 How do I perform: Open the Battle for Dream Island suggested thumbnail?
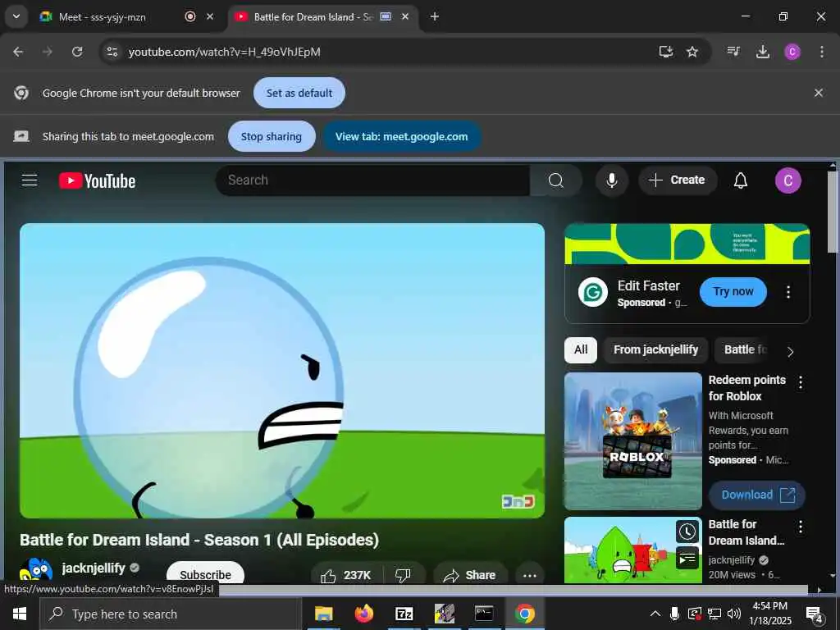pyautogui.click(x=633, y=550)
